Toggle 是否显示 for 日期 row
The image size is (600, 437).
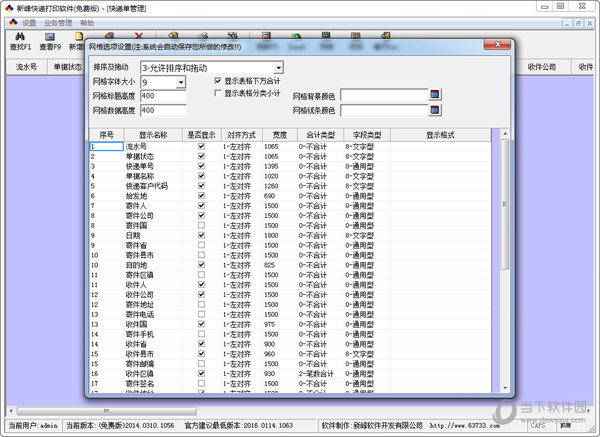point(201,235)
